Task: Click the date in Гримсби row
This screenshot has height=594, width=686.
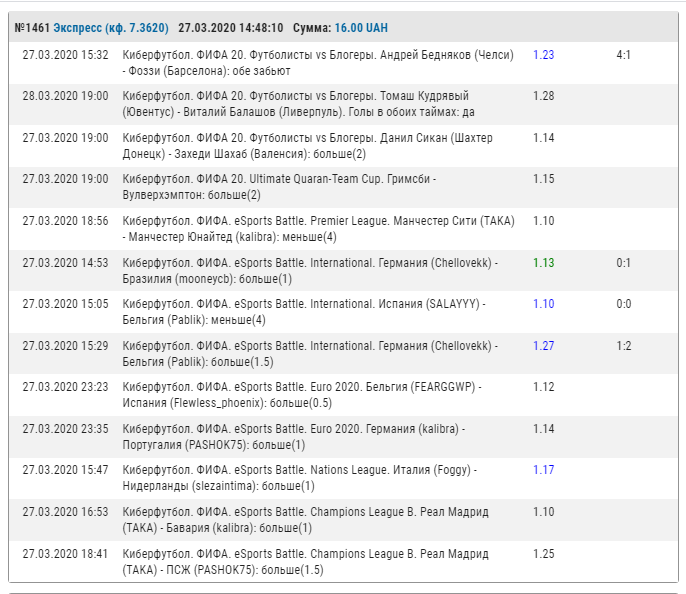Action: pyautogui.click(x=65, y=179)
